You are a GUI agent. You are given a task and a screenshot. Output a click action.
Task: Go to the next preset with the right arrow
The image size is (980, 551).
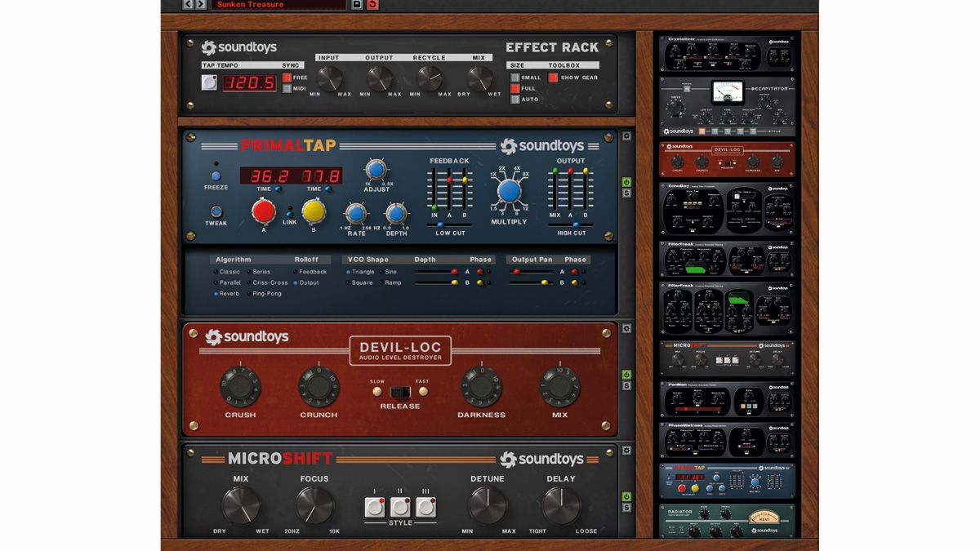point(200,5)
